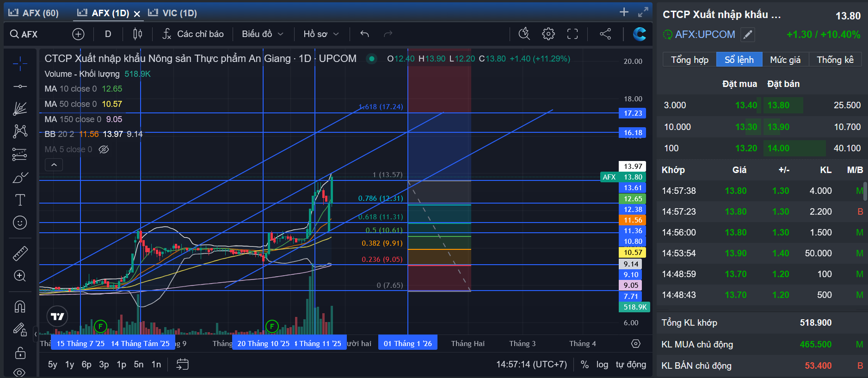This screenshot has height=378, width=868.
Task: Toggle percent scale mode
Action: pos(585,365)
